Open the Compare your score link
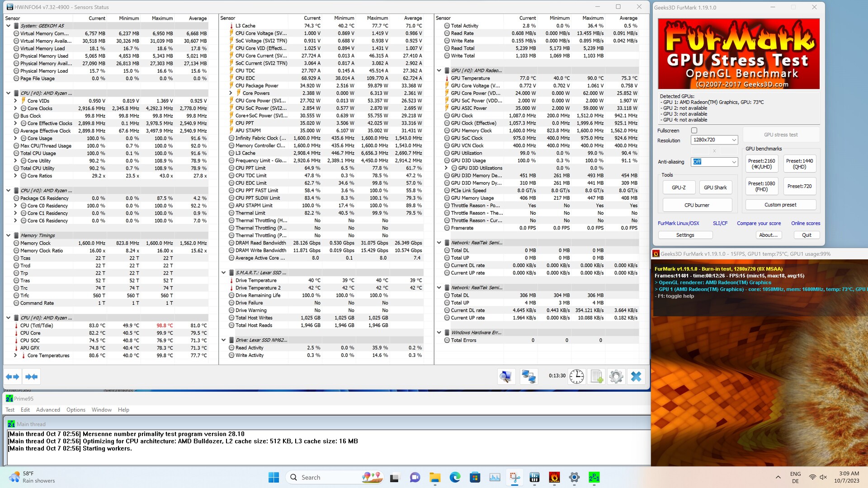868x488 pixels. coord(759,223)
